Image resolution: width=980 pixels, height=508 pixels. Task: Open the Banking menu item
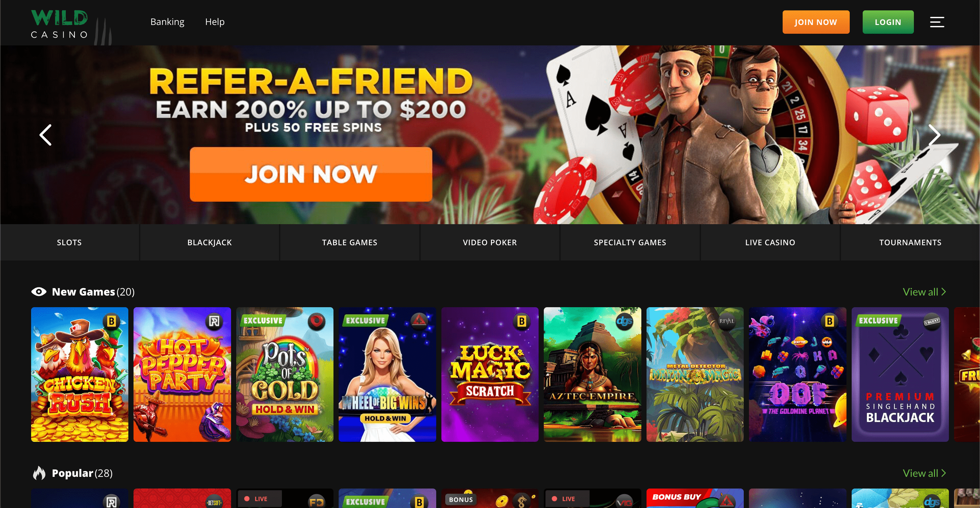pyautogui.click(x=168, y=22)
